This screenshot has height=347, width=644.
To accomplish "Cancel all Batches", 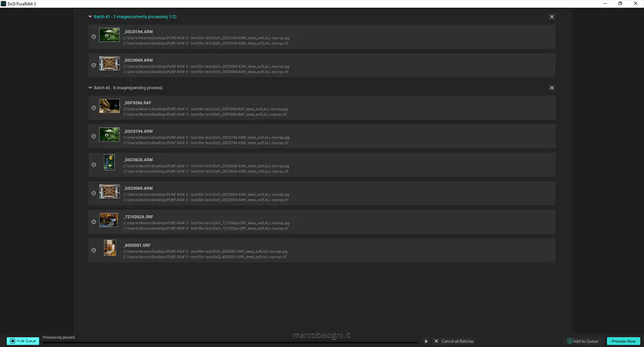I will tap(454, 341).
